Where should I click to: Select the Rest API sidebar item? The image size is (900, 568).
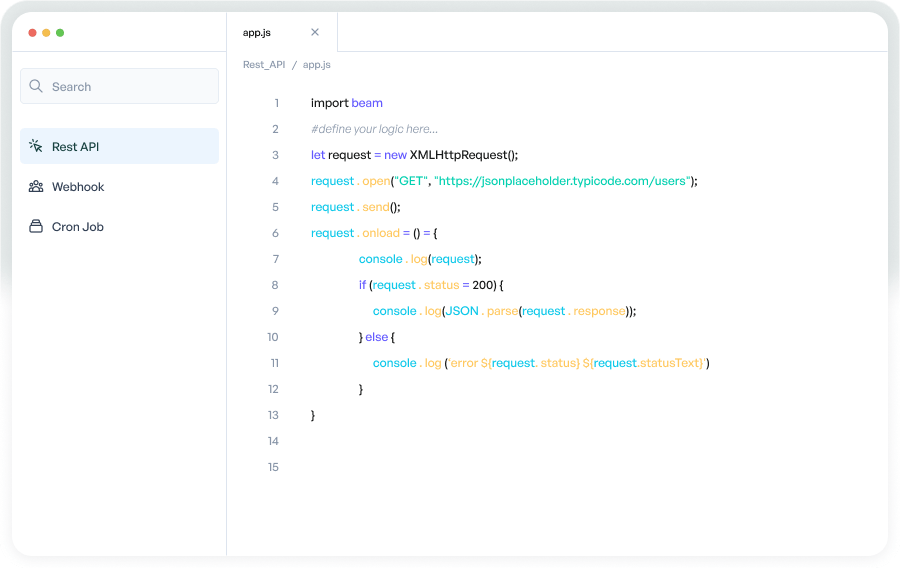coord(119,147)
